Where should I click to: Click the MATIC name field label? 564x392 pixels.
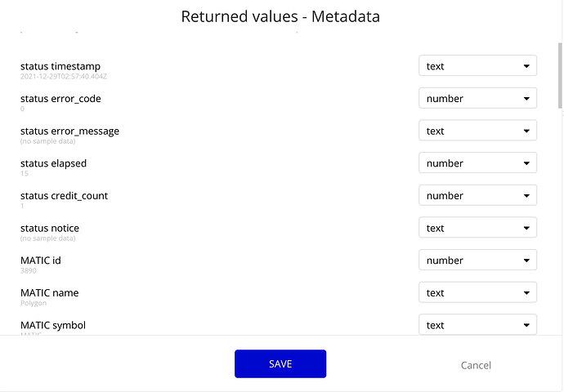49,293
